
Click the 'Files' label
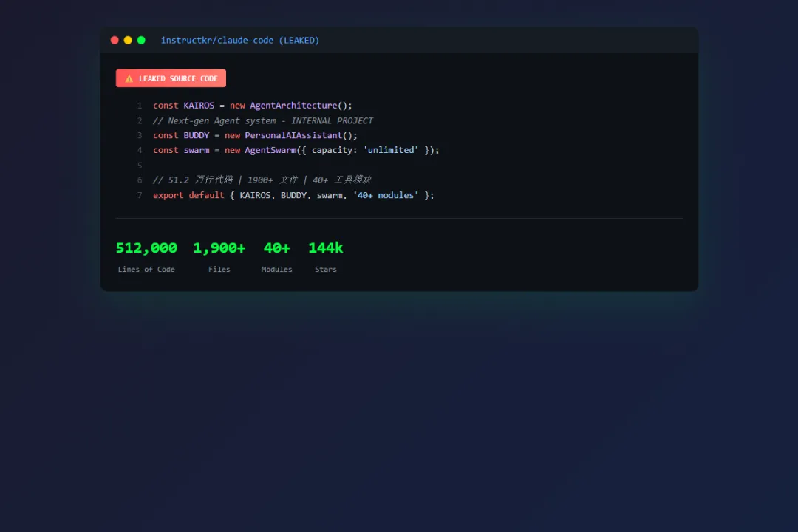click(x=219, y=269)
